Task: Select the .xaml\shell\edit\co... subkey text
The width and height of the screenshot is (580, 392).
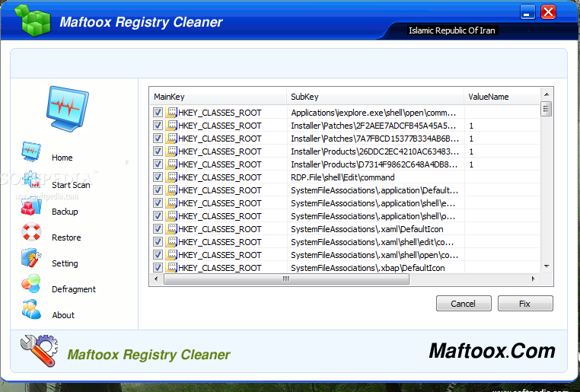Action: (372, 242)
